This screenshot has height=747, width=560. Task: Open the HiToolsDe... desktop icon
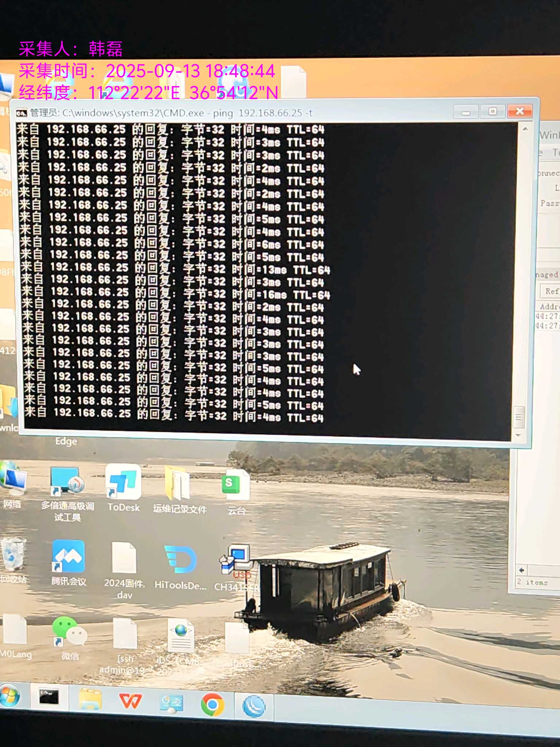point(180,561)
